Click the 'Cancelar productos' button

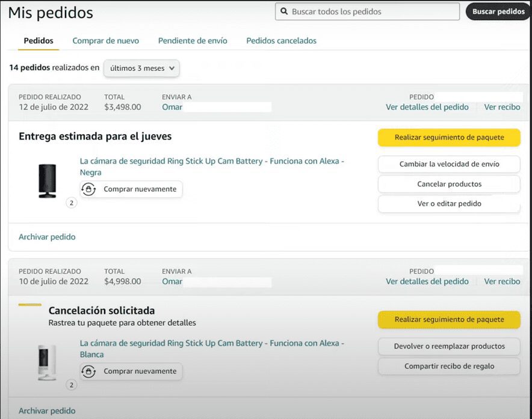click(449, 184)
